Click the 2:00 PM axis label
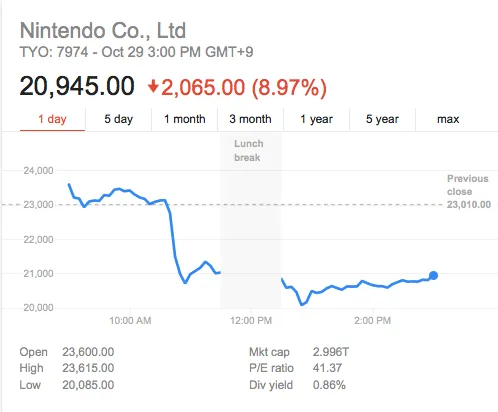Image resolution: width=498 pixels, height=412 pixels. 372,321
